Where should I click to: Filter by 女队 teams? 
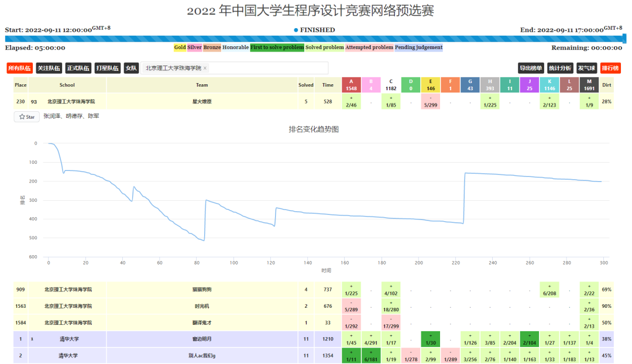click(x=131, y=68)
